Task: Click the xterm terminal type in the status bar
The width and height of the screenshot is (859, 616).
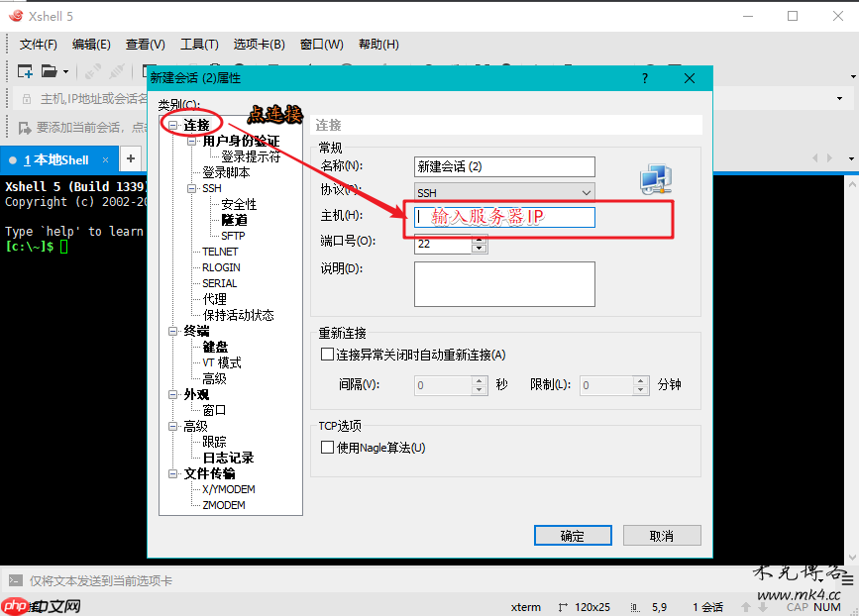Action: pos(525,607)
